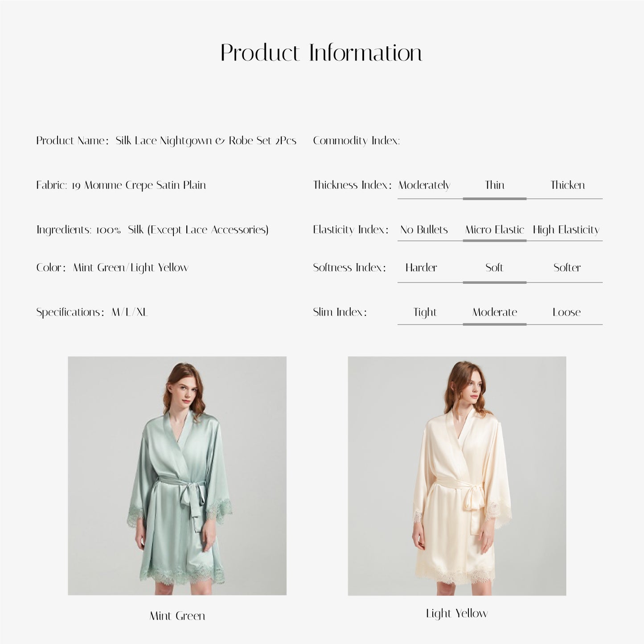Click the highlighted Thin slider bar segment
The image size is (644, 644).
495,198
